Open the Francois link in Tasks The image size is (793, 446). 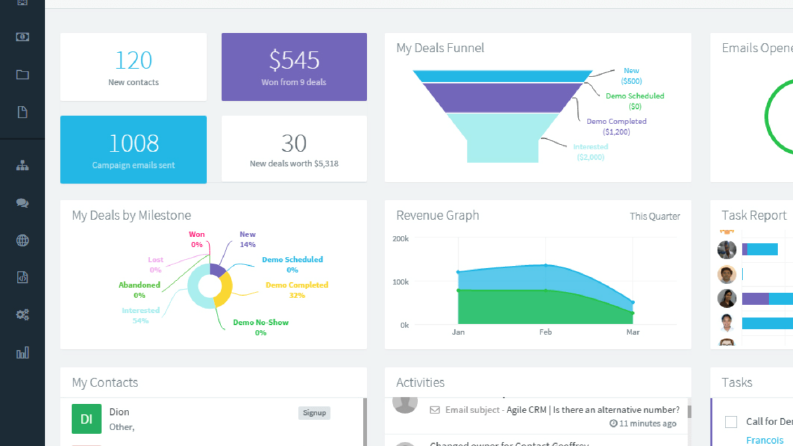(765, 440)
